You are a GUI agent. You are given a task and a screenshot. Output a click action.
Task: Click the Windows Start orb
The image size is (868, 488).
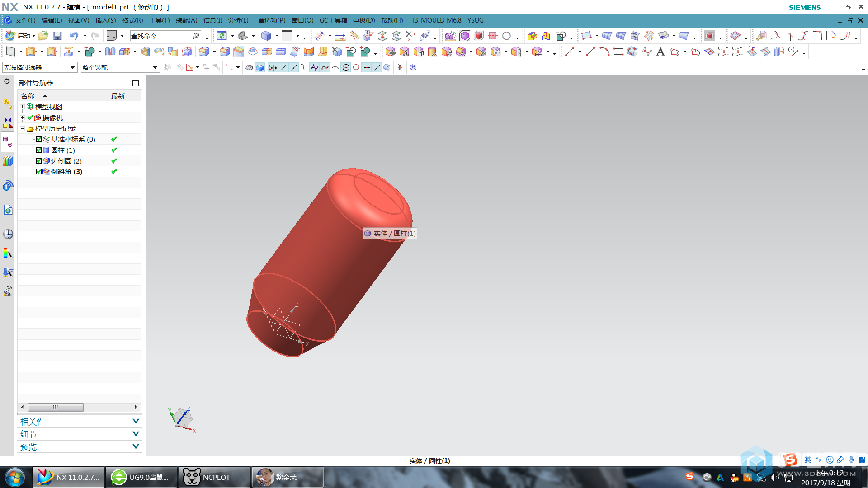[x=15, y=477]
